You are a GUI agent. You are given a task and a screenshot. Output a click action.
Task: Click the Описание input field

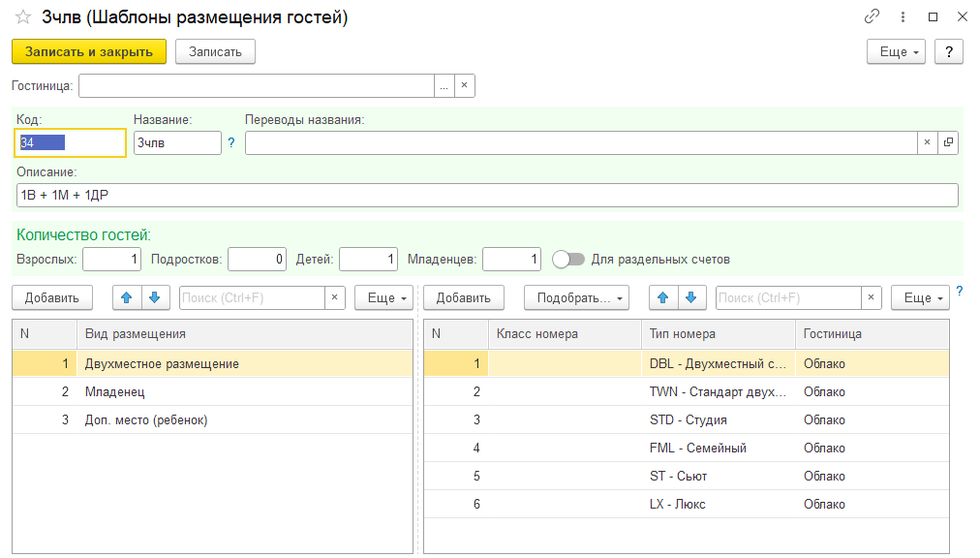pos(487,195)
